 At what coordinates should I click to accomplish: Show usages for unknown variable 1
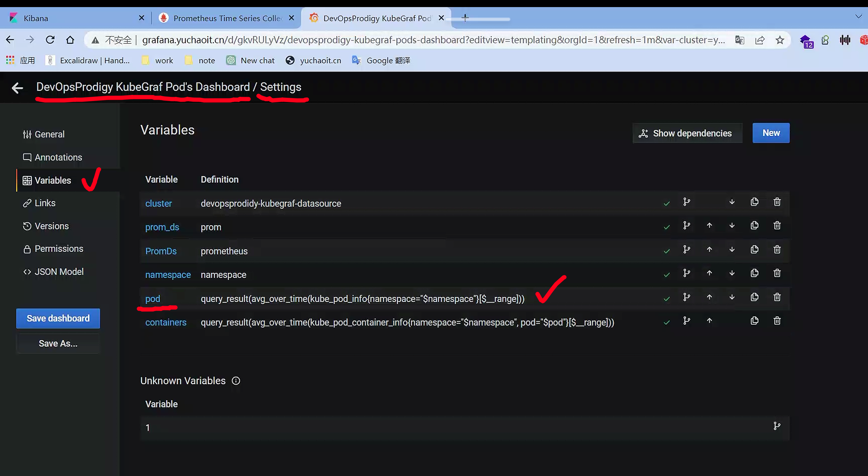click(x=777, y=426)
